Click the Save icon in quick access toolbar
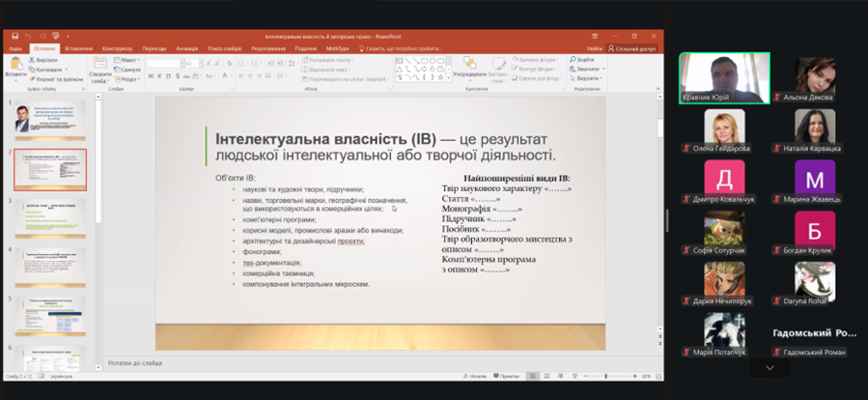The image size is (868, 400). tap(14, 36)
